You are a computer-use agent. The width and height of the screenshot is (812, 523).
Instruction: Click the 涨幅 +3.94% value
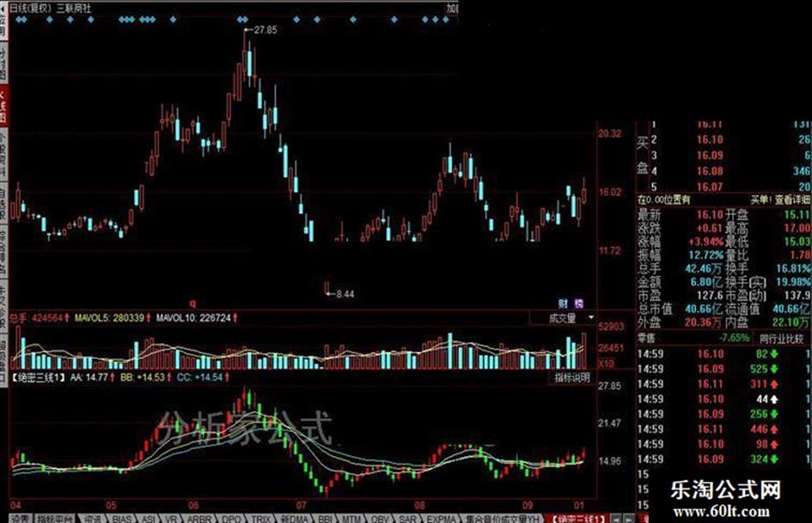coord(705,242)
